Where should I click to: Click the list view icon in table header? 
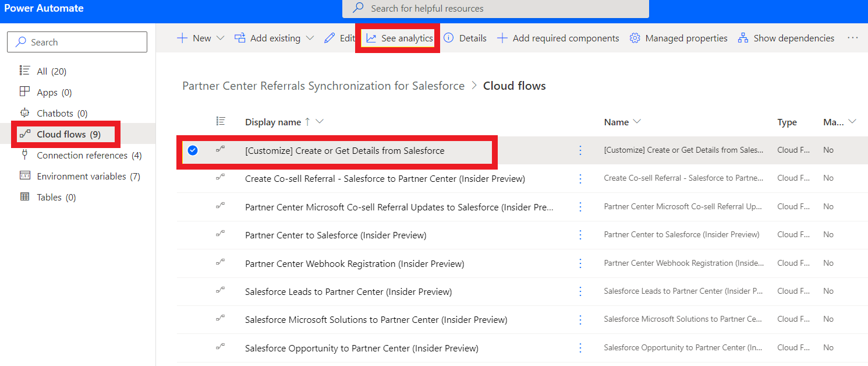(221, 121)
